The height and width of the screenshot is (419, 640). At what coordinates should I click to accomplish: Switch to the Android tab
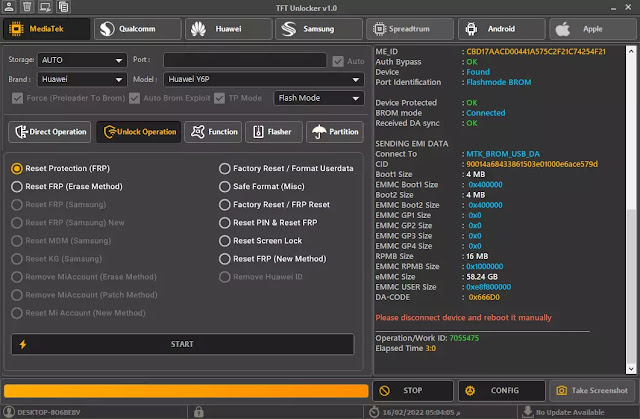point(502,29)
